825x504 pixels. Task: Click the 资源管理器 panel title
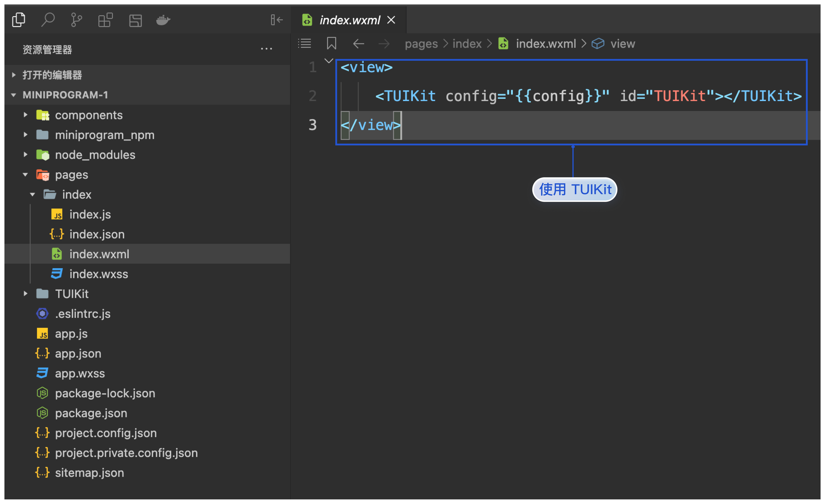(x=47, y=49)
